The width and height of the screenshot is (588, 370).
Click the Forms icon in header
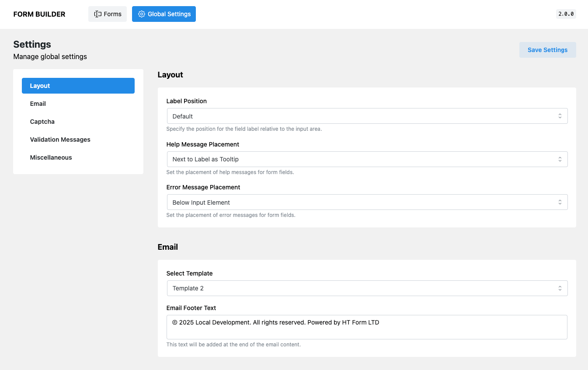(98, 14)
